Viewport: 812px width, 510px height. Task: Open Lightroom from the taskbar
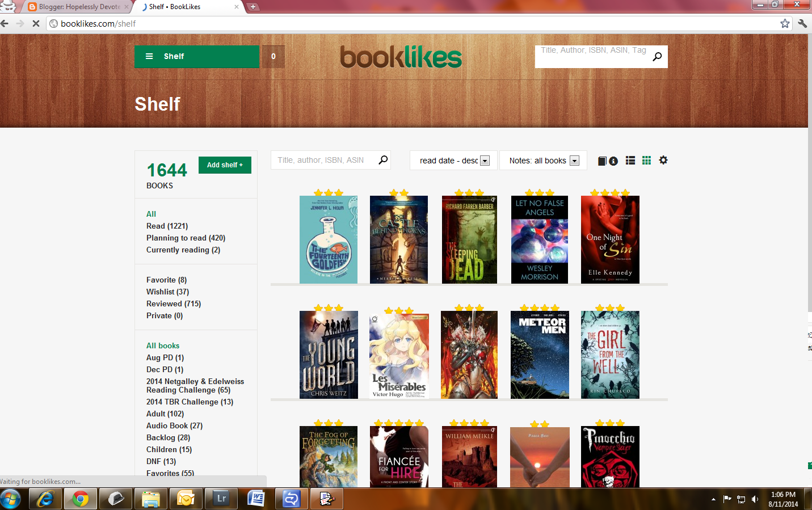click(221, 499)
